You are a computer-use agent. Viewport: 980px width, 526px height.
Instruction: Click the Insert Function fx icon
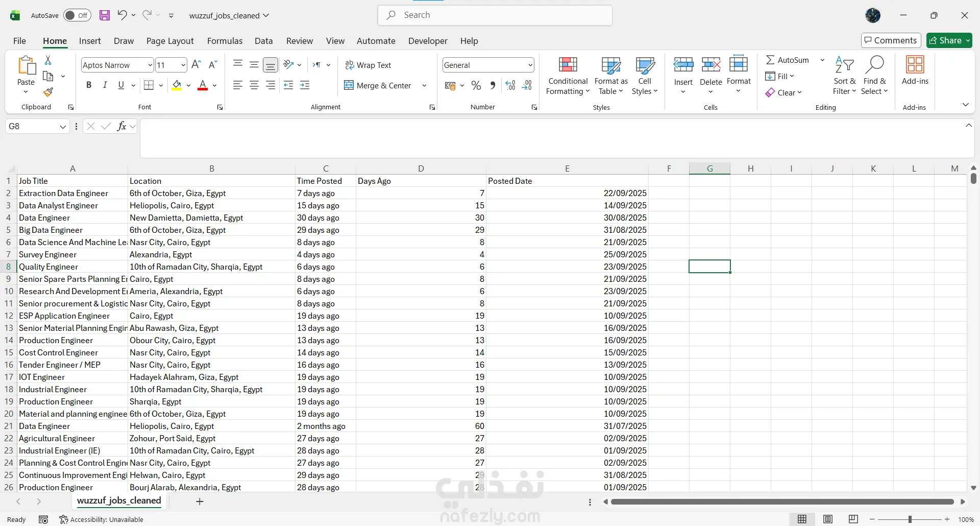pyautogui.click(x=121, y=126)
